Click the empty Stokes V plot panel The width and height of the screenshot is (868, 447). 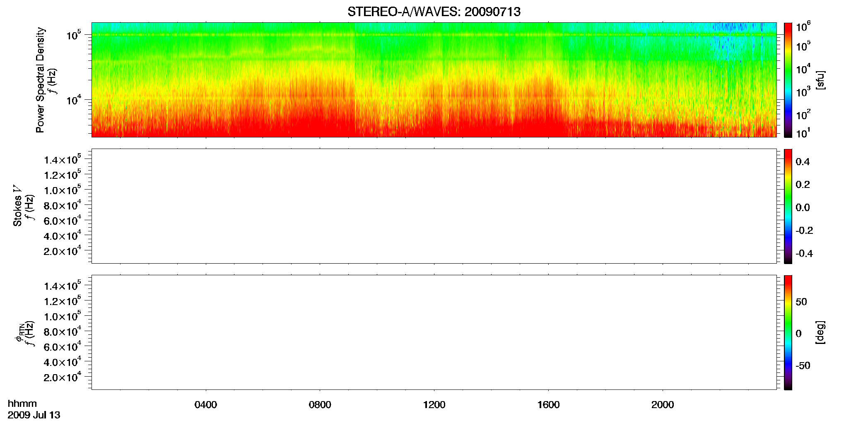434,206
